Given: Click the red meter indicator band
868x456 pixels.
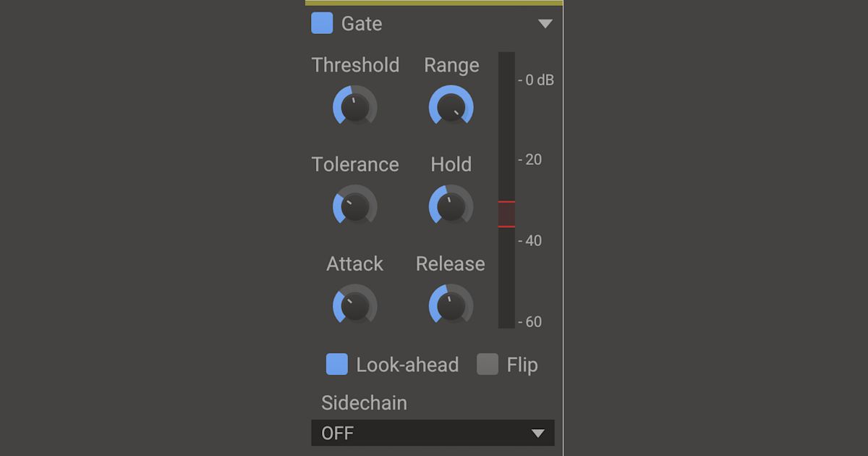Looking at the screenshot, I should [506, 214].
